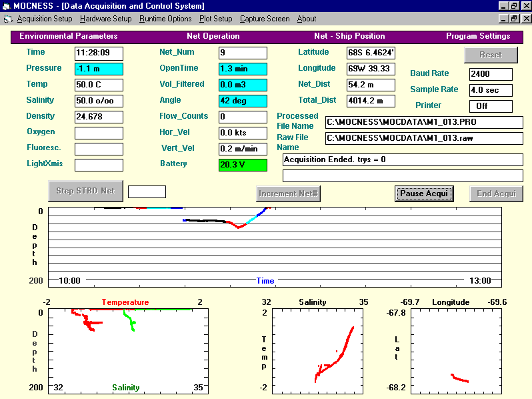Select the Salinity field showing 50.0 o/oo
Screen dimensions: 532x399
tap(99, 101)
